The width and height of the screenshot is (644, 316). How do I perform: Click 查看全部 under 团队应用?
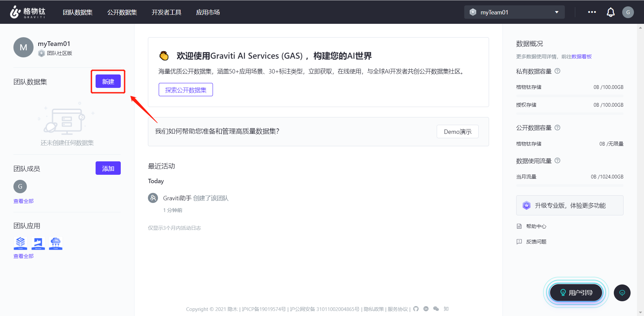23,256
